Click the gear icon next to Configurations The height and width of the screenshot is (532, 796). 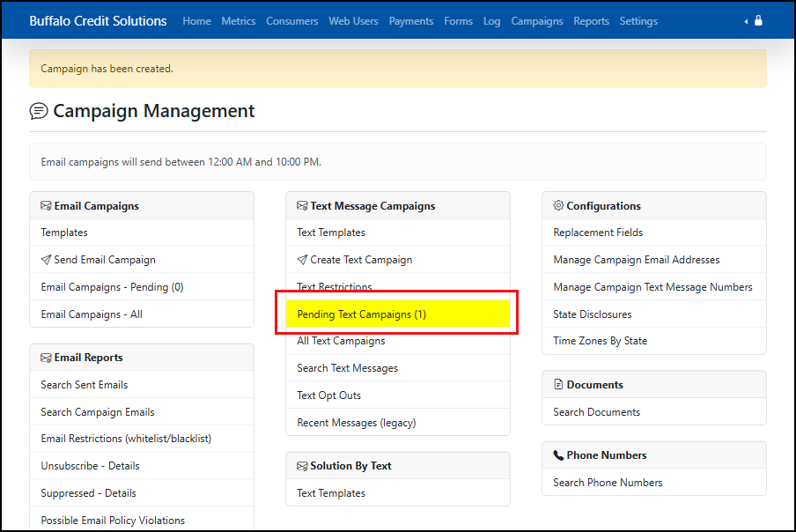[x=558, y=205]
